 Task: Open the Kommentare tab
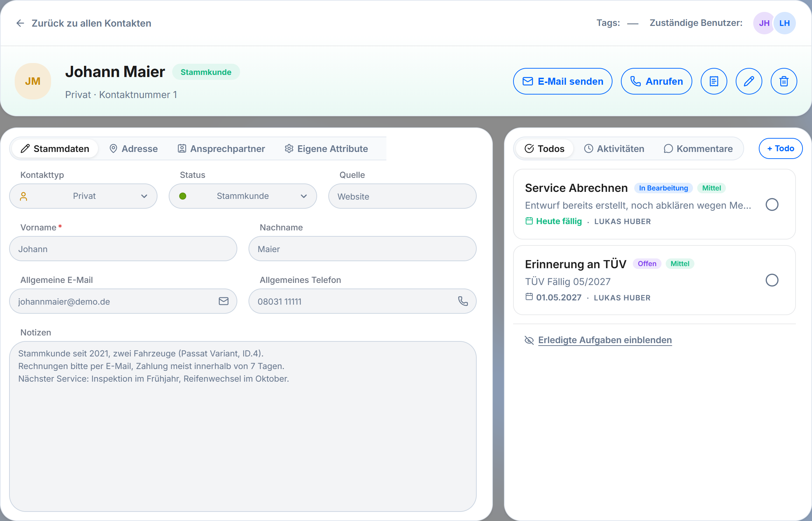(x=698, y=148)
